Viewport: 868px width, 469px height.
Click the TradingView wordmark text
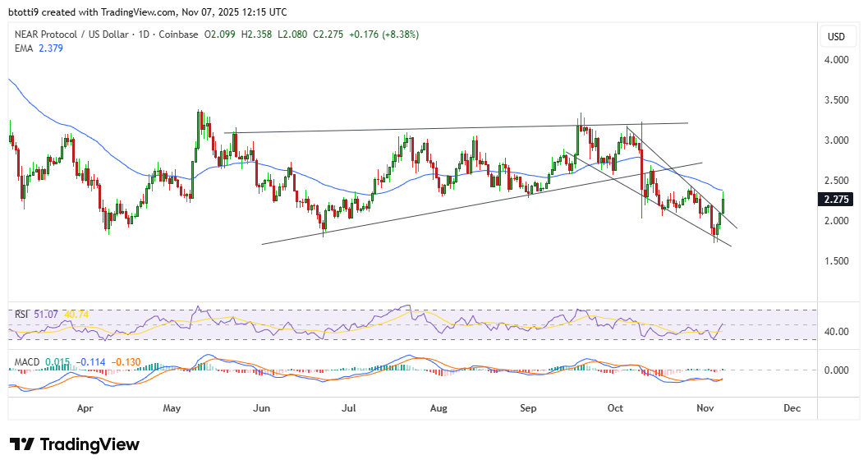pyautogui.click(x=90, y=444)
